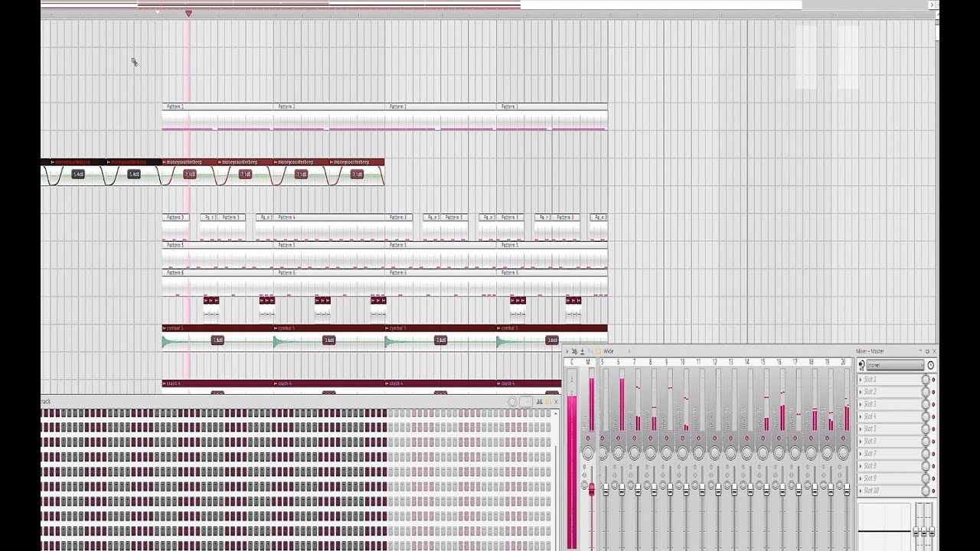The width and height of the screenshot is (980, 551).
Task: Click the pan knob on mixer insert 20
Action: 843,454
